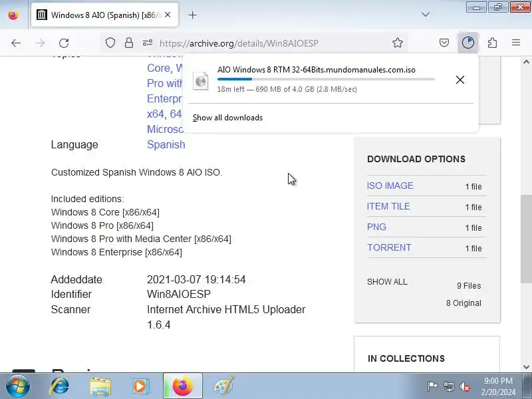Click the Firefox View icon
This screenshot has width=532, height=399.
13,15
